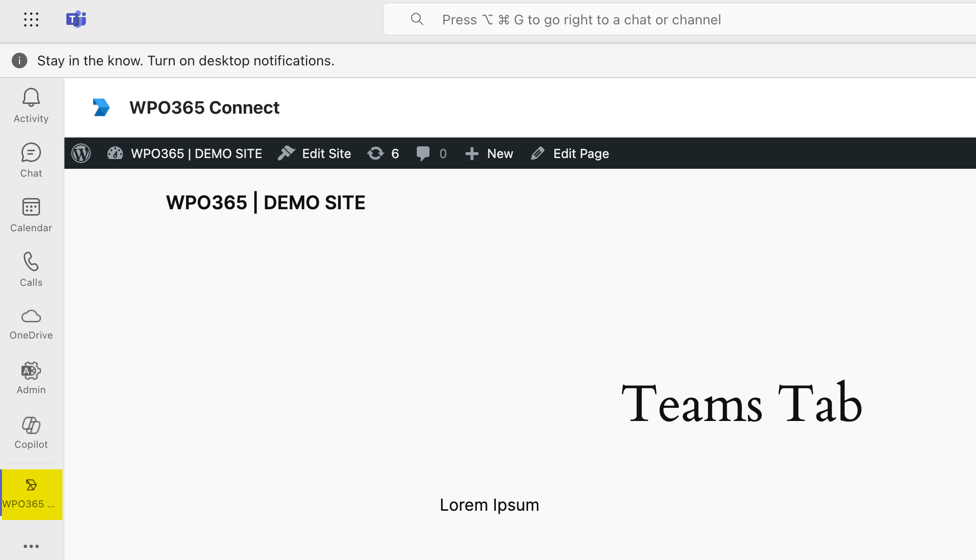Open the 6 pending updates
Image resolution: width=976 pixels, height=560 pixels.
[384, 154]
